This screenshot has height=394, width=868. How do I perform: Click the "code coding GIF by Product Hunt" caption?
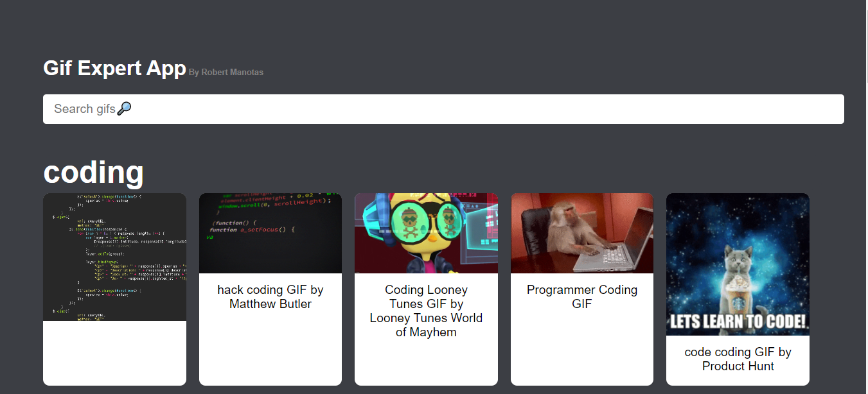738,359
